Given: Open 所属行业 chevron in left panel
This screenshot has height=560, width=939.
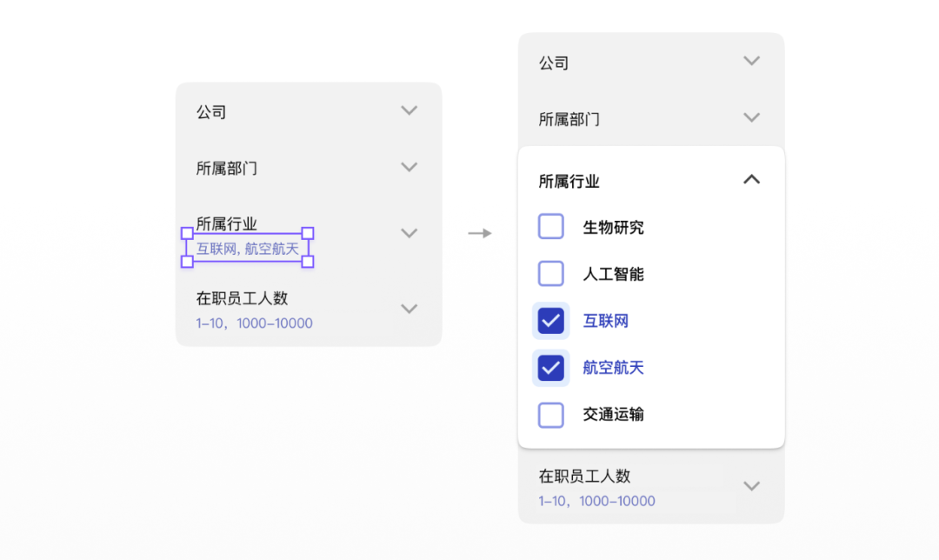Looking at the screenshot, I should (x=409, y=233).
